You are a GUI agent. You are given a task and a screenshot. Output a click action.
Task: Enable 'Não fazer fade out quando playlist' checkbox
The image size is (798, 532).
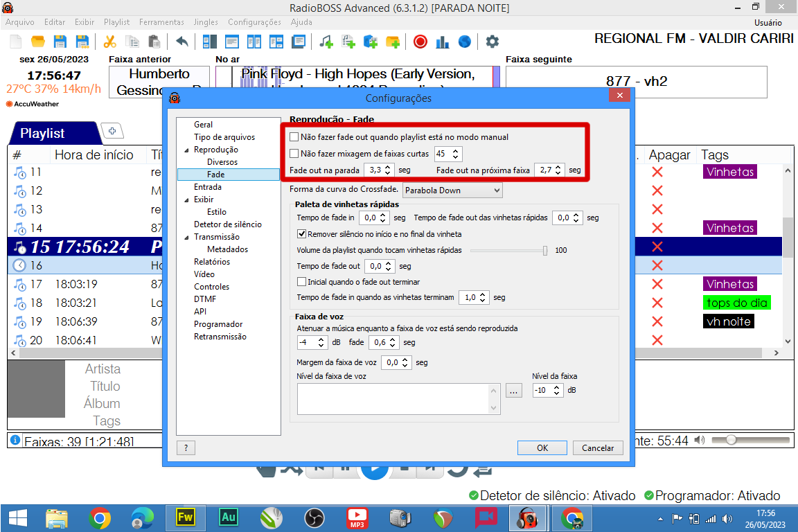pyautogui.click(x=294, y=137)
